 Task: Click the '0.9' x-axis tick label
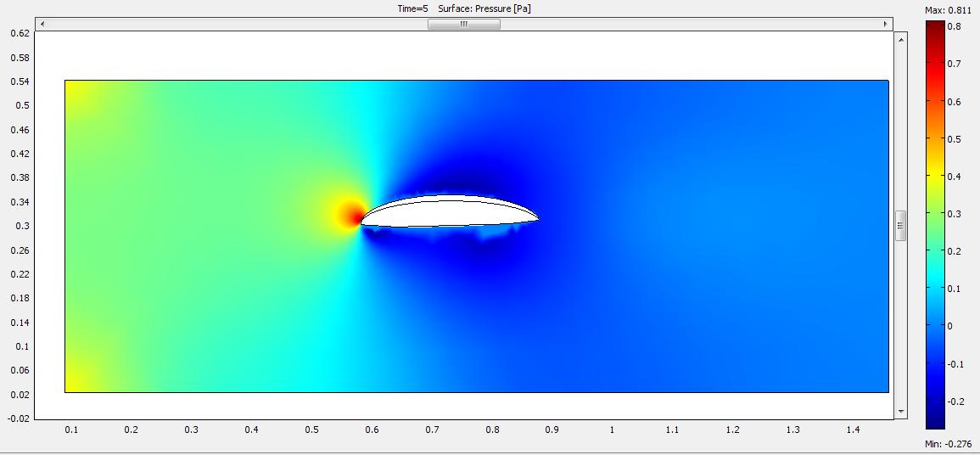click(x=552, y=430)
